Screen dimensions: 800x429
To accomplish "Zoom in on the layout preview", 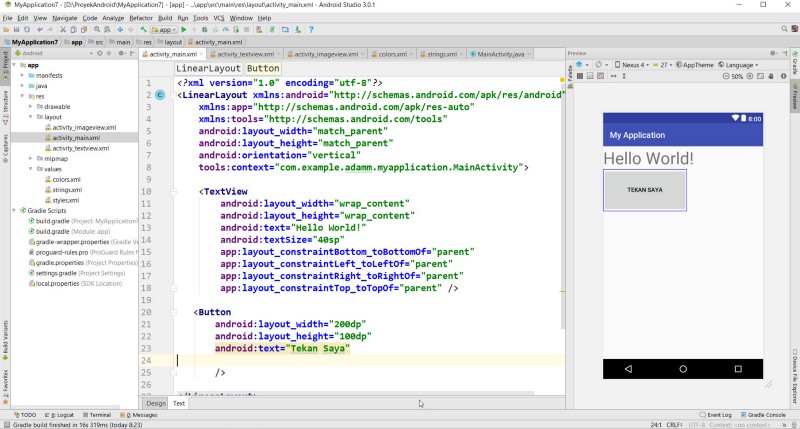I will click(752, 76).
